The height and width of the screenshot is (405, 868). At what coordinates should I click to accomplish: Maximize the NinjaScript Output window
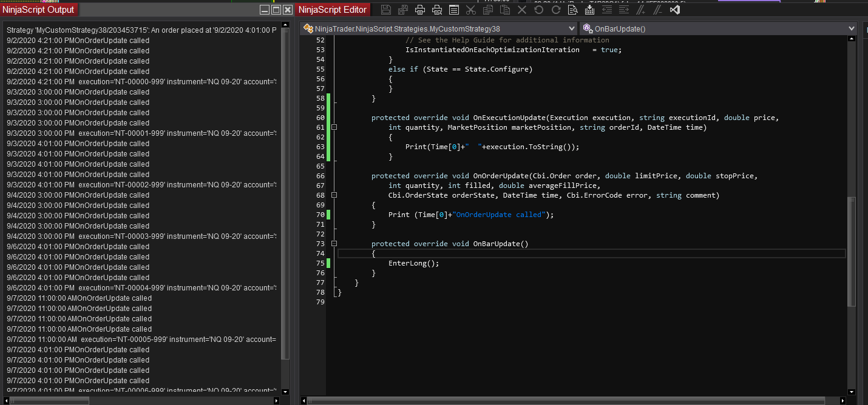pos(276,10)
